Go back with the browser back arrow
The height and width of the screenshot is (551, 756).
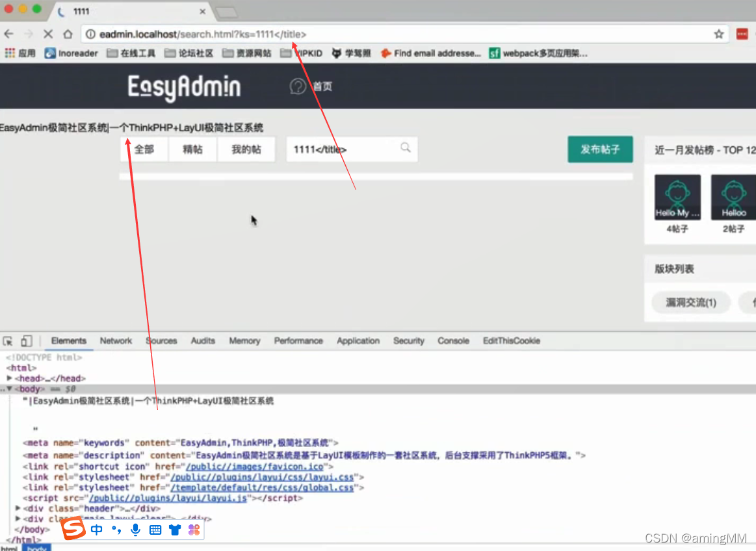tap(8, 34)
